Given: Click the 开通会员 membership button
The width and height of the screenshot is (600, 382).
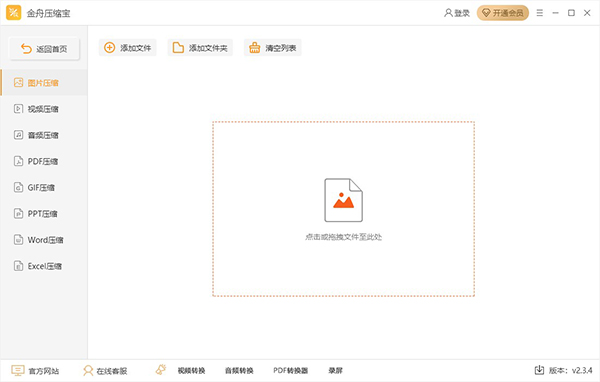Looking at the screenshot, I should [502, 13].
